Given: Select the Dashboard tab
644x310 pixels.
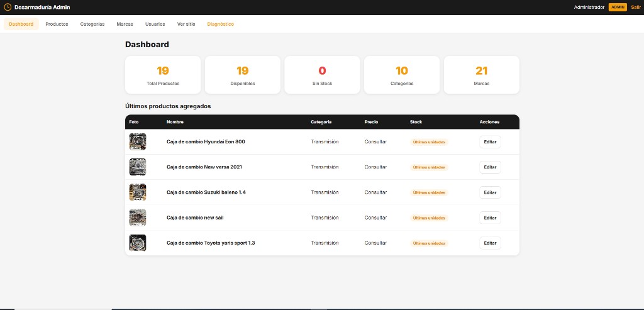Looking at the screenshot, I should tap(21, 24).
